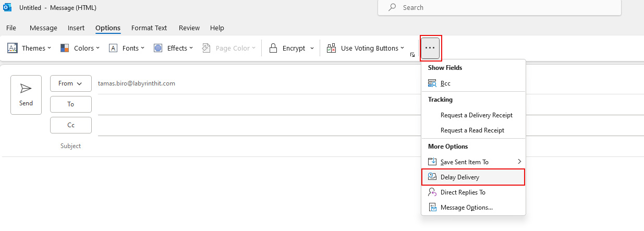The height and width of the screenshot is (231, 644).
Task: Click the Cc recipients button
Action: (x=71, y=125)
